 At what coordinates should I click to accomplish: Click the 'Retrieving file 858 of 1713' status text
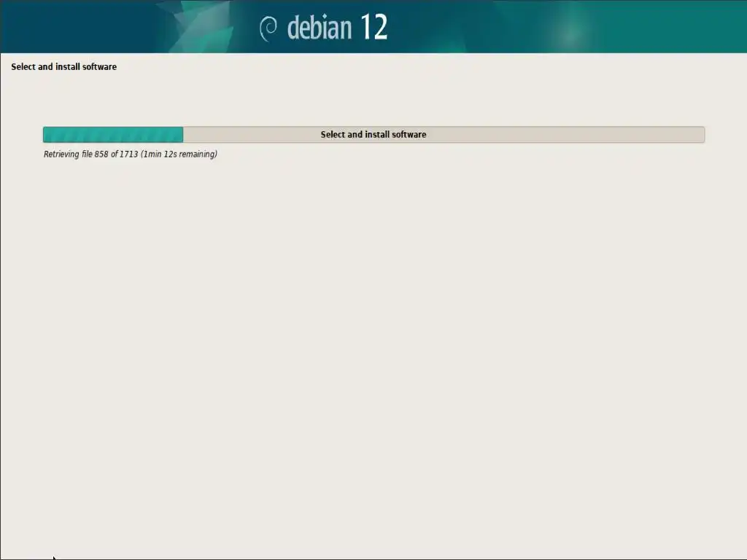coord(130,154)
